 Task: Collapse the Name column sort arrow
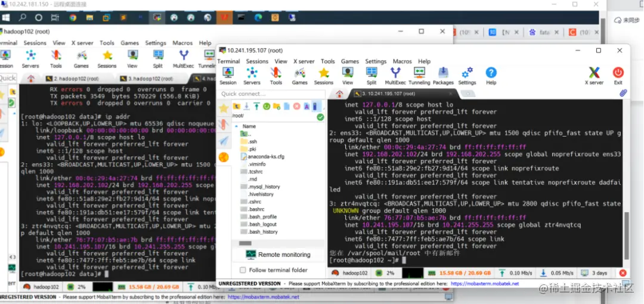236,126
